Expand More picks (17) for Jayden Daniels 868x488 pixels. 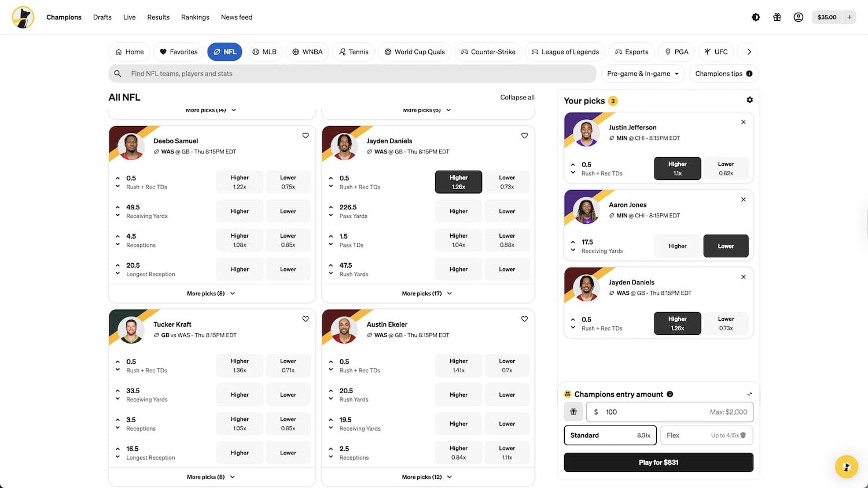427,294
